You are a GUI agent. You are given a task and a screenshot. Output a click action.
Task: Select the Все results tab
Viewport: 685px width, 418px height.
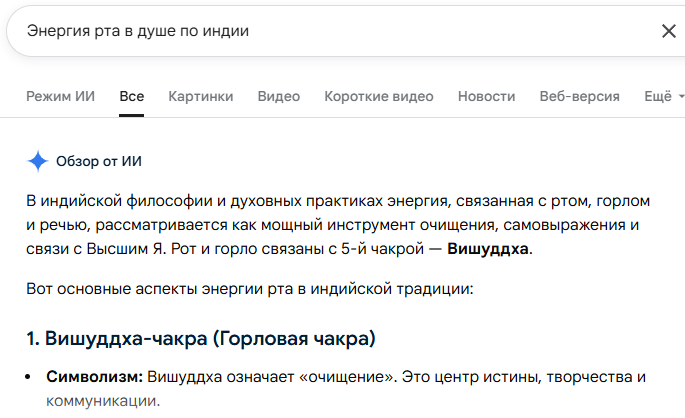coord(131,97)
